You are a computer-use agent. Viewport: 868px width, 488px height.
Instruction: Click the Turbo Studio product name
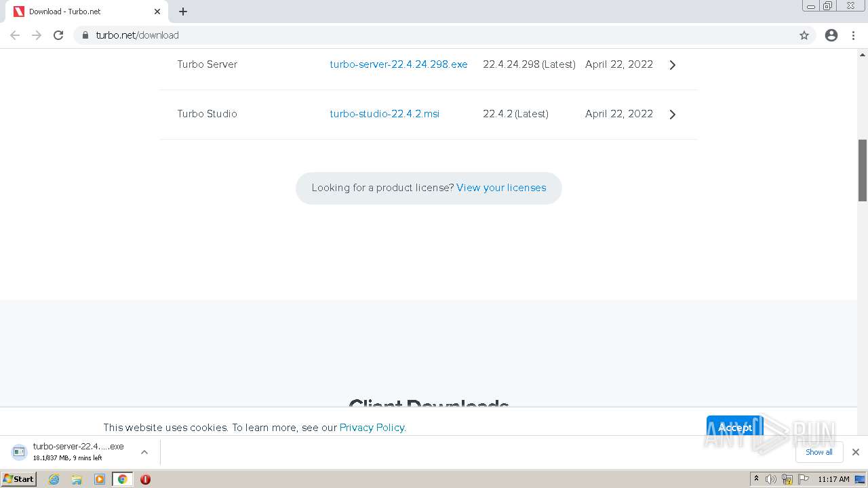click(x=207, y=114)
